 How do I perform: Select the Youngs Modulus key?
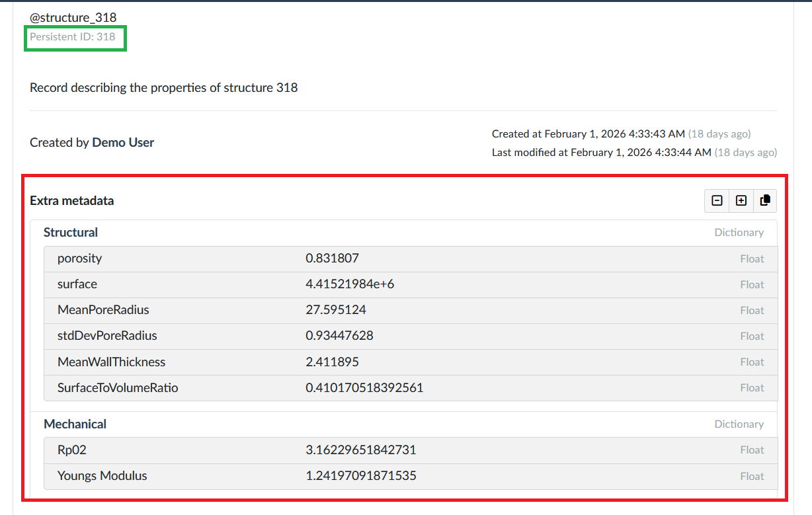coord(102,476)
